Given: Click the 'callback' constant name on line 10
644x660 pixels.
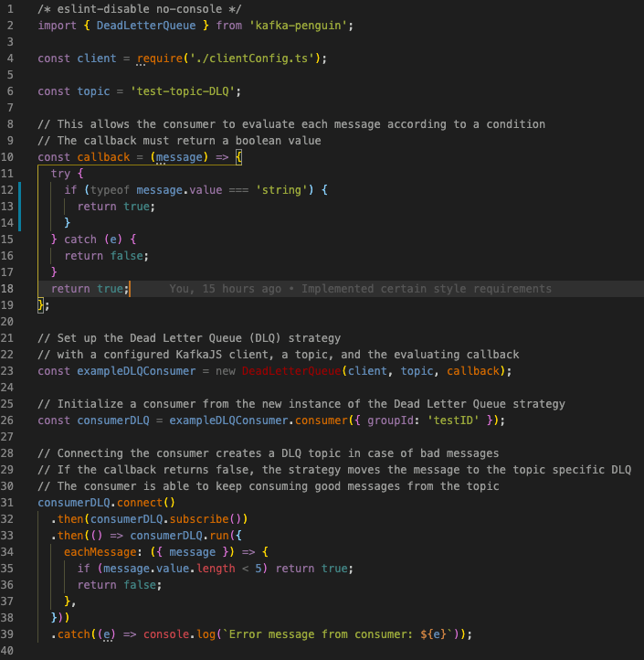Looking at the screenshot, I should coord(103,157).
